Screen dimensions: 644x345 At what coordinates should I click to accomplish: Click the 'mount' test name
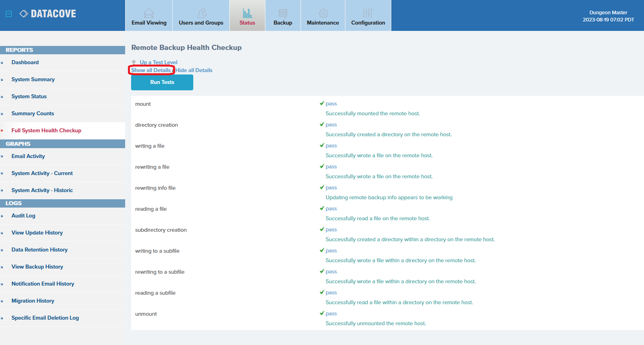tap(143, 104)
